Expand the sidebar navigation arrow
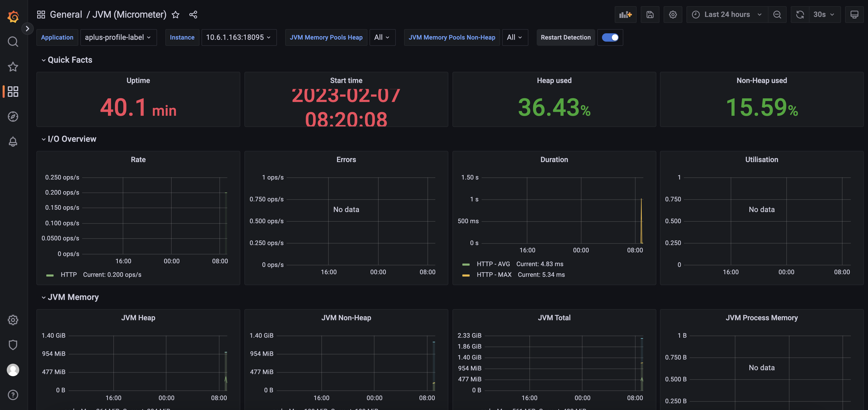Screen dimensions: 868x410 click(x=27, y=29)
